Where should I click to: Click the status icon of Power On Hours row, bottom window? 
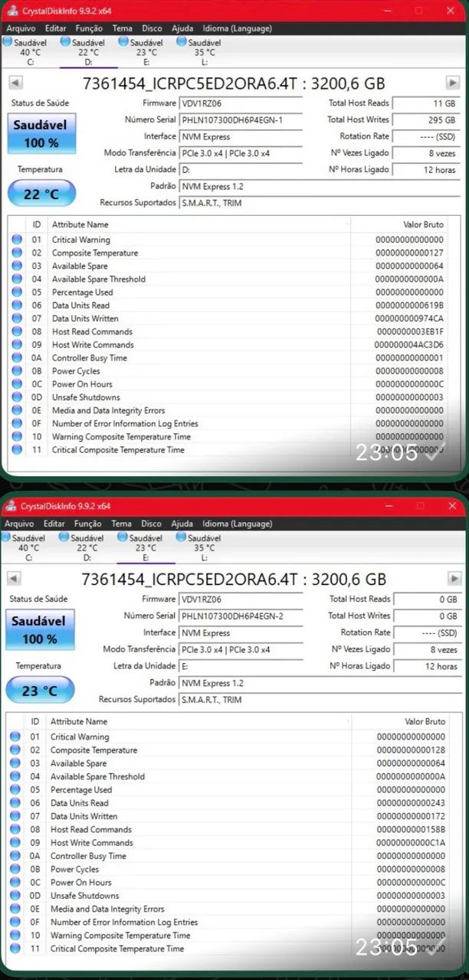15,883
